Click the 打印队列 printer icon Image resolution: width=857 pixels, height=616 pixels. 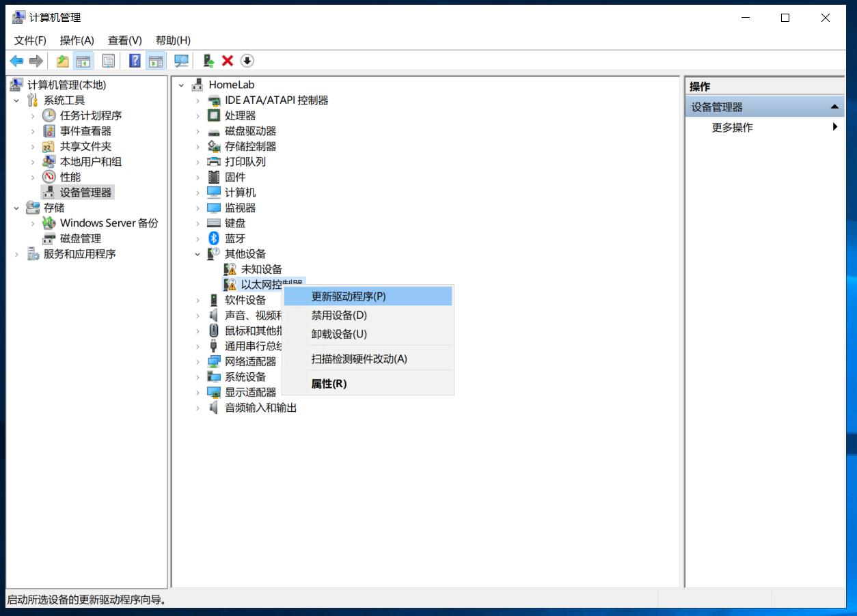coord(214,162)
